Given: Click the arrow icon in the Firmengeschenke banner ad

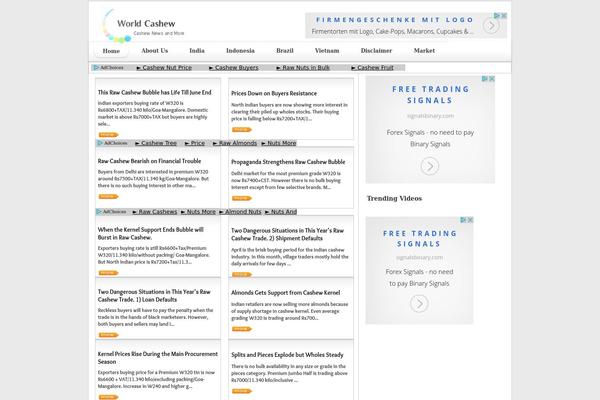Looking at the screenshot, I should point(491,26).
